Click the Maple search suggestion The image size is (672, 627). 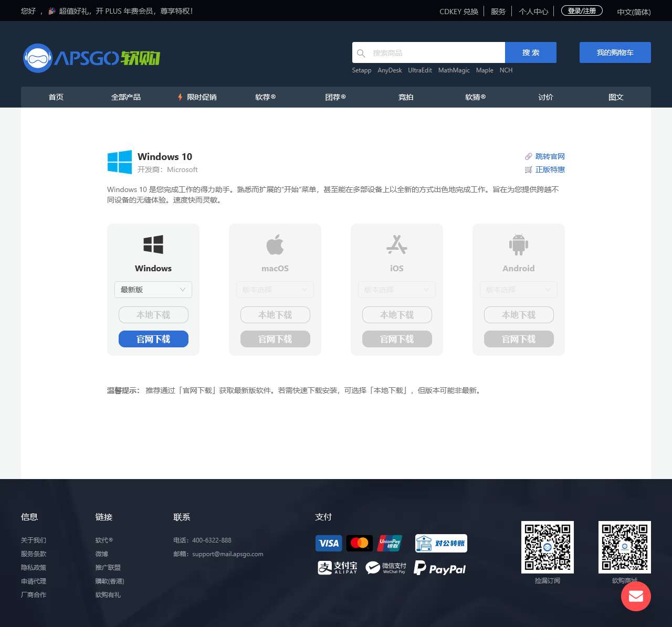pos(485,70)
